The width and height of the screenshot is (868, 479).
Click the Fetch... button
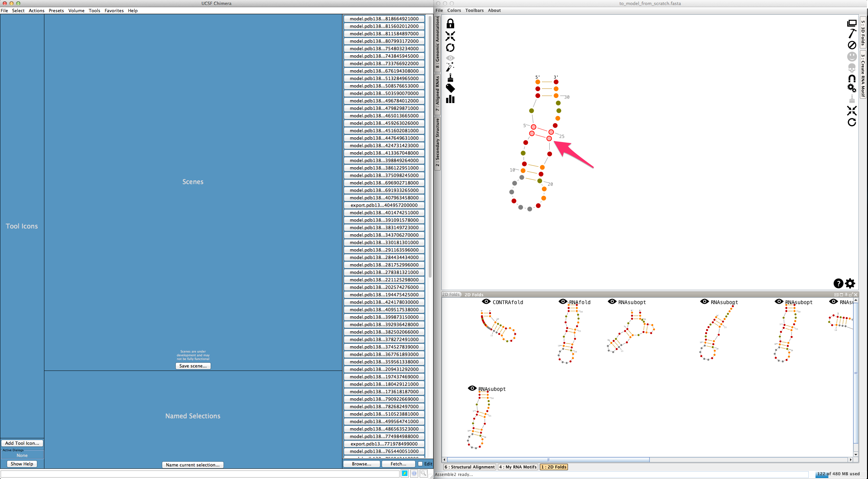point(399,464)
